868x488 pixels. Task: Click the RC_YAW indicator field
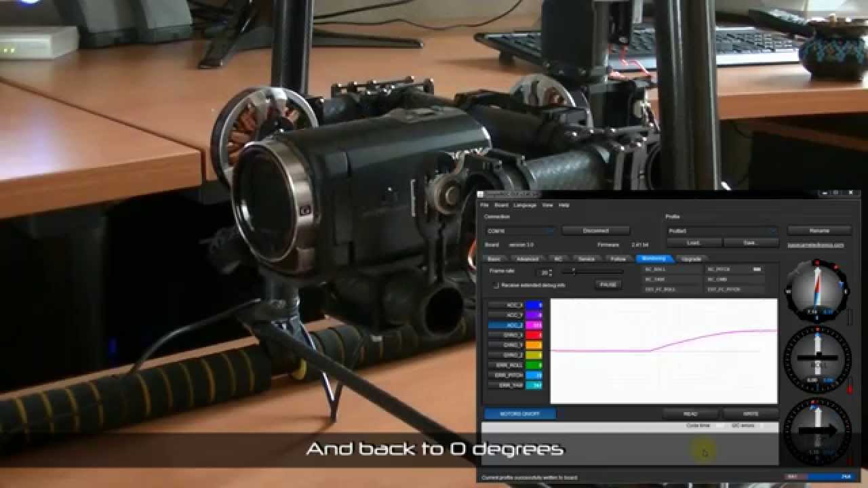point(672,279)
